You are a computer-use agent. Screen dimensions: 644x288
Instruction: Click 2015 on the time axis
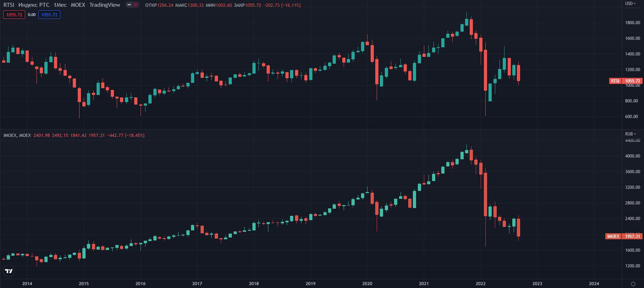[84, 284]
